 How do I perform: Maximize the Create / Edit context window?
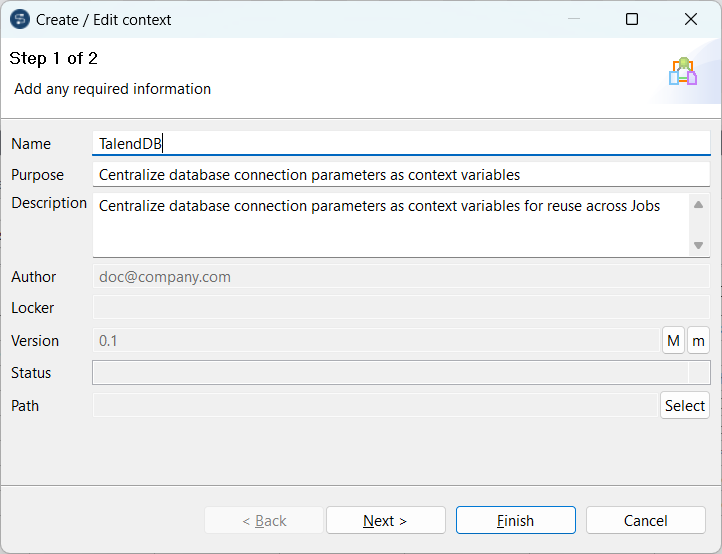pos(632,19)
